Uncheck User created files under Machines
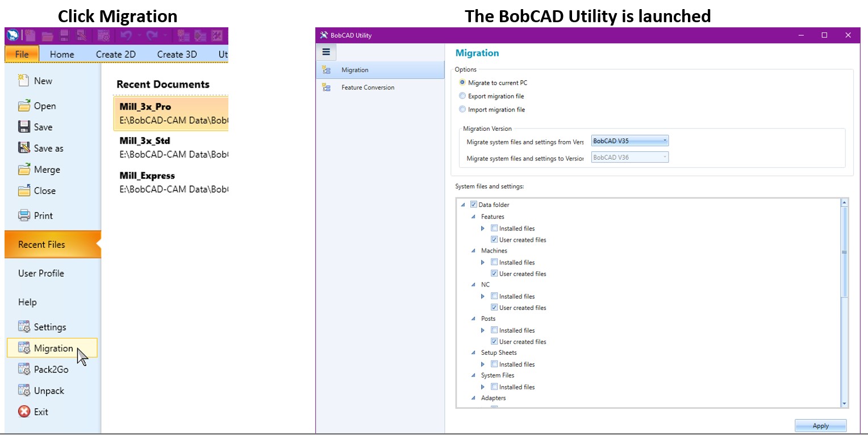The width and height of the screenshot is (868, 435). coord(494,274)
